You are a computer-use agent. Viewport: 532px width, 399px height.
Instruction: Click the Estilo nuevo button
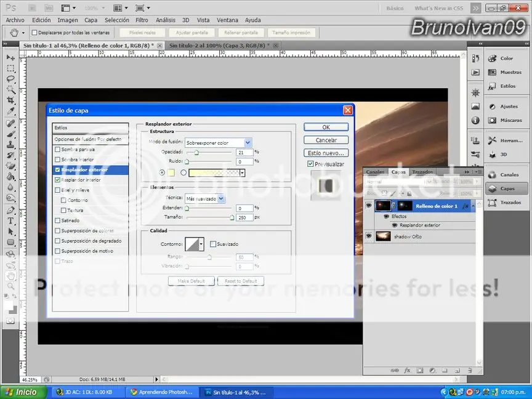click(x=326, y=153)
